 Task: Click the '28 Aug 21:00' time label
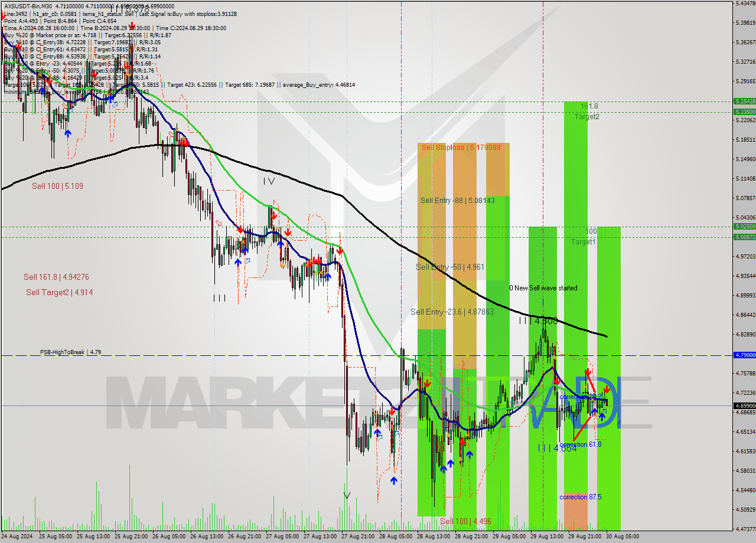click(471, 537)
